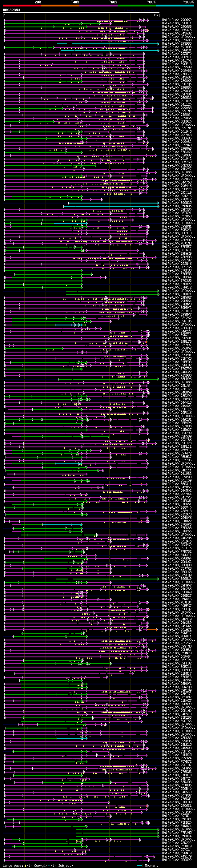Select subject label UniRef100_C9J4Y2
This screenshot has height=868, width=197.
point(177,454)
